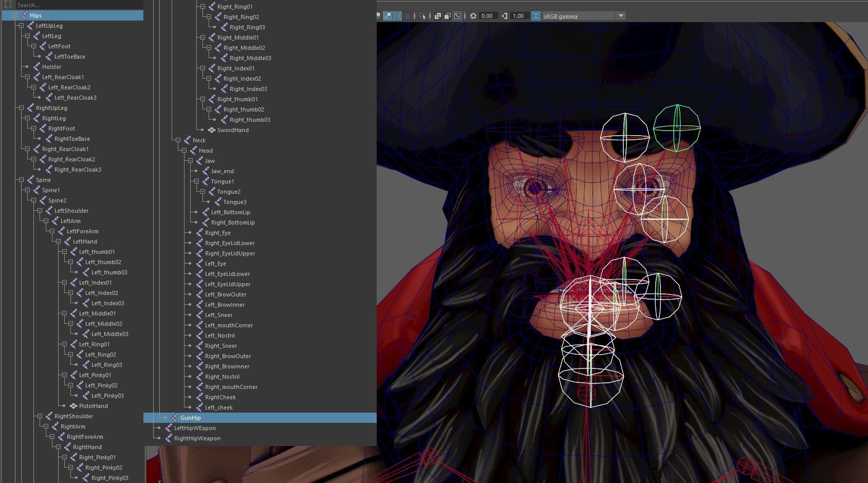Toggle X-Ray active components button
Viewport: 868px width, 483px height.
448,16
